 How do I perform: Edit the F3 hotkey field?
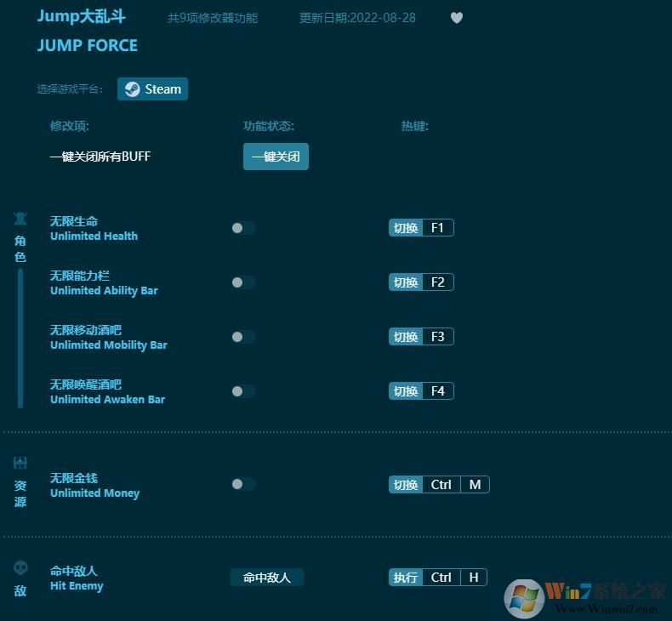437,337
